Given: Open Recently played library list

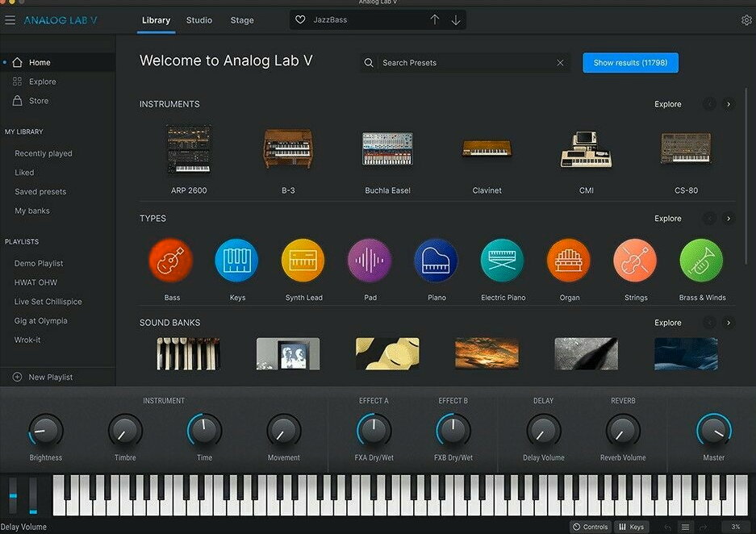Looking at the screenshot, I should pos(44,153).
